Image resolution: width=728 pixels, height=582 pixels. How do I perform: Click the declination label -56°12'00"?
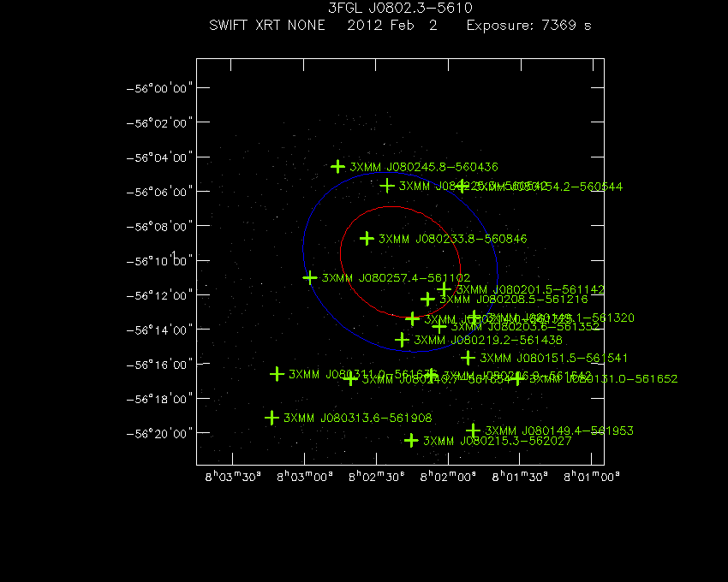click(159, 295)
